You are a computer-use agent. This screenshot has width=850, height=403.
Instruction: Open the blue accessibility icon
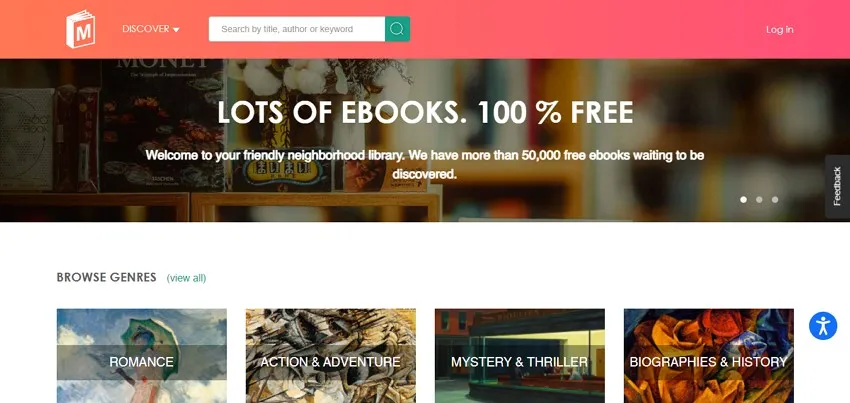tap(823, 326)
